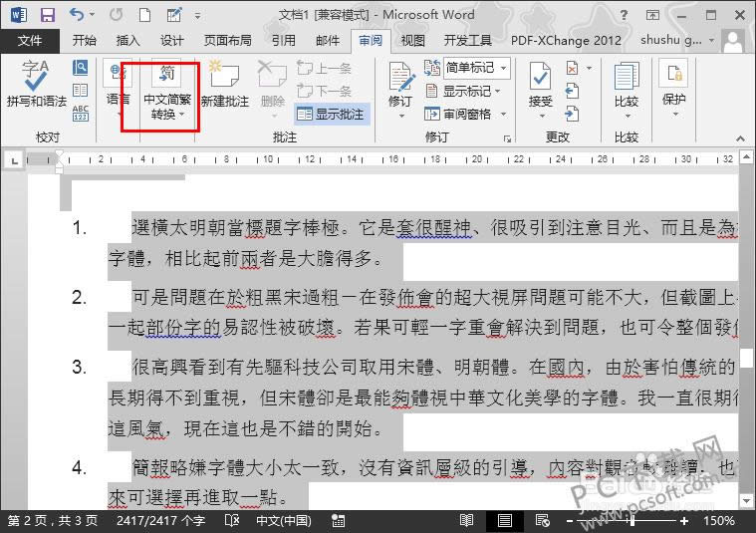
Task: Open the reject change dropdown arrow
Action: (x=590, y=68)
